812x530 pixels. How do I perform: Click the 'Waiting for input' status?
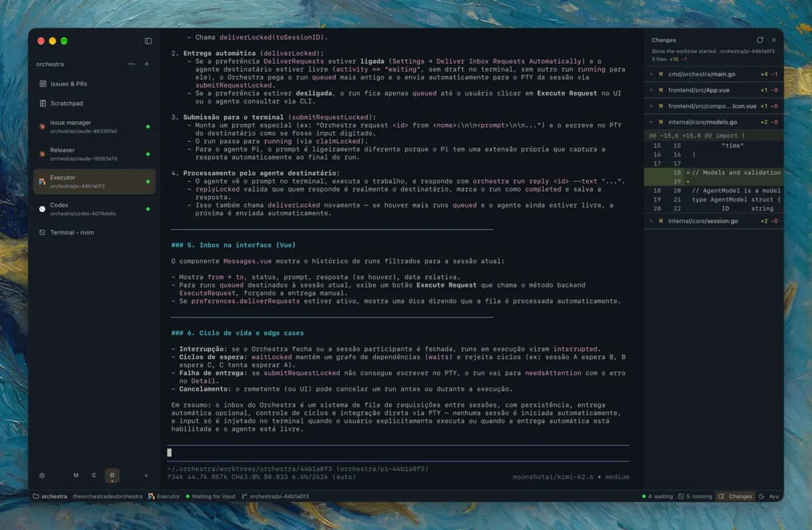coord(210,496)
